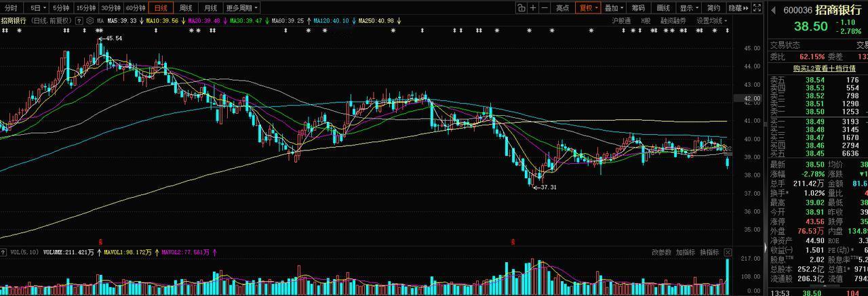Viewport: 868px width, 296px height.
Task: Select the 15分钟 chart period
Action: point(85,8)
